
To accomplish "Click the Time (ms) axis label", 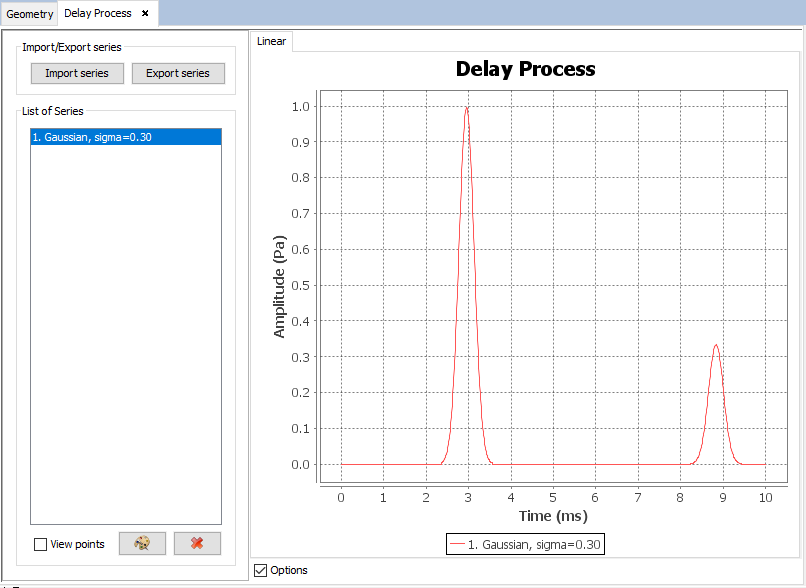I will click(x=553, y=516).
